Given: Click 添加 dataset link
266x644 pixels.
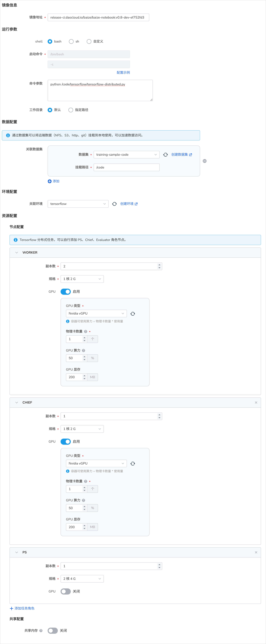Looking at the screenshot, I should [56, 181].
